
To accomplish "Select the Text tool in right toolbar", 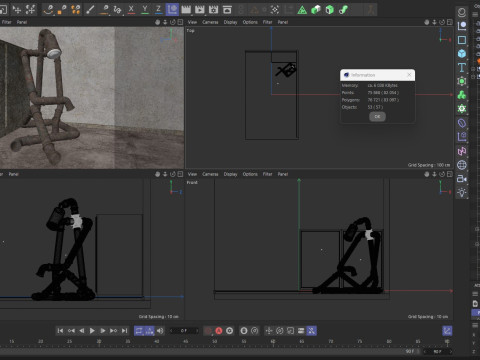I will coord(462,67).
